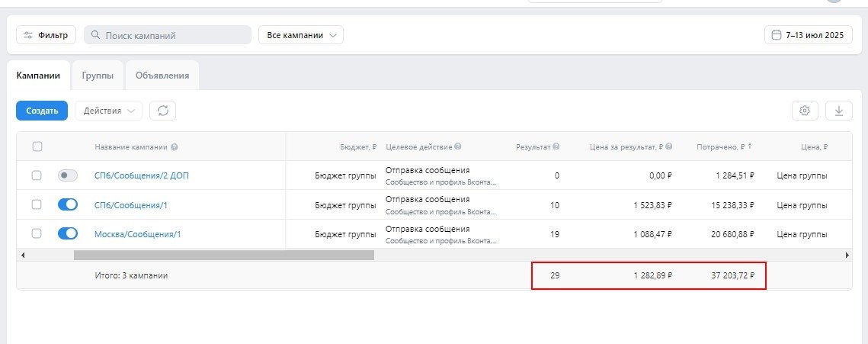Image resolution: width=868 pixels, height=344 pixels.
Task: Click help icon next to Результат column
Action: (x=556, y=147)
